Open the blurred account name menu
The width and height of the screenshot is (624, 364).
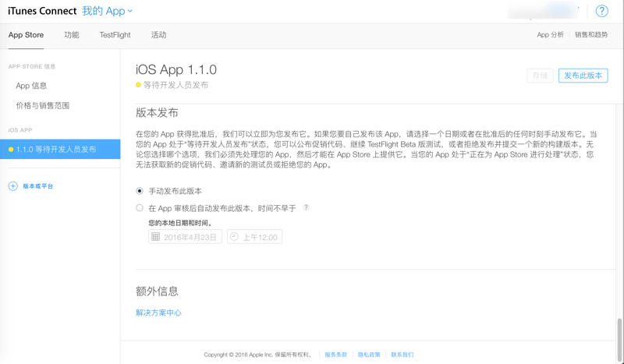click(x=542, y=11)
